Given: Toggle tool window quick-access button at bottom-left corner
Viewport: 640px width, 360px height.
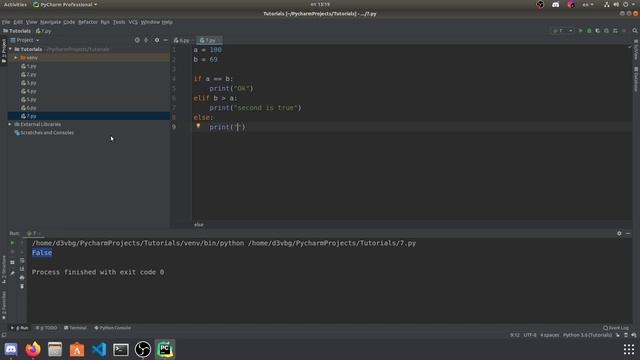Looking at the screenshot, I should pyautogui.click(x=4, y=335).
